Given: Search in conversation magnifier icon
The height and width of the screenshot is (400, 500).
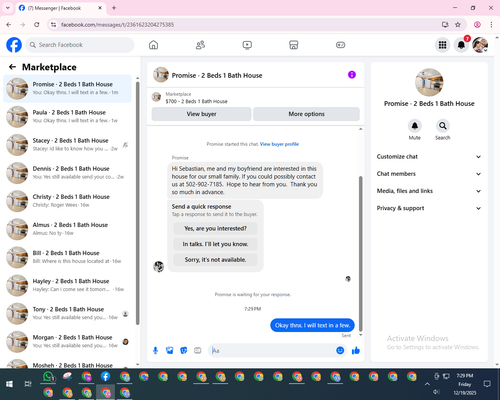Looking at the screenshot, I should (x=443, y=126).
